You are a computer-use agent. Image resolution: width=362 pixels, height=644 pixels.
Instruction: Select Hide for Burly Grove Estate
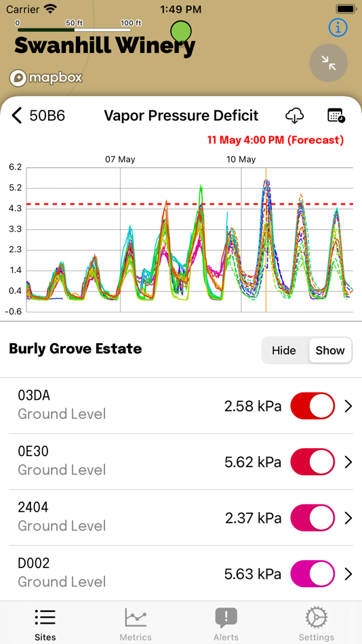click(x=284, y=350)
